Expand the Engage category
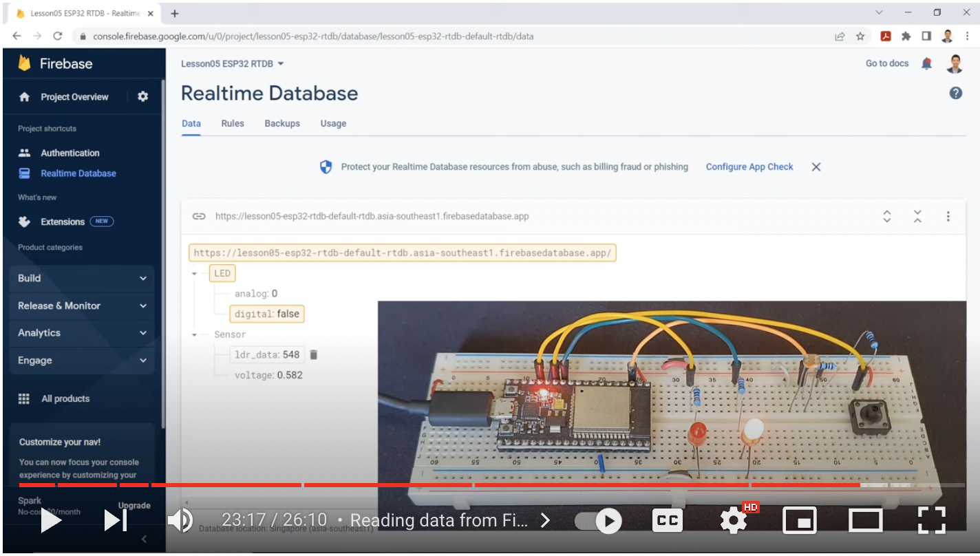Screen dimensions: 980x556 pos(82,361)
